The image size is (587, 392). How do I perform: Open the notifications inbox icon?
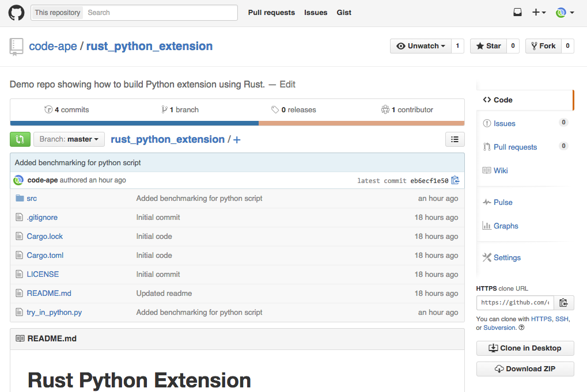pos(517,13)
